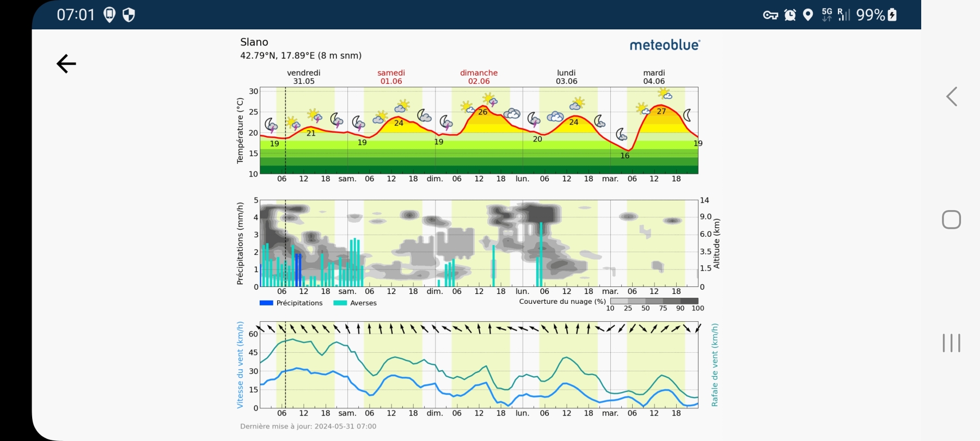Click the cloud cover grayscale legend bar
The image size is (980, 441).
tap(654, 301)
